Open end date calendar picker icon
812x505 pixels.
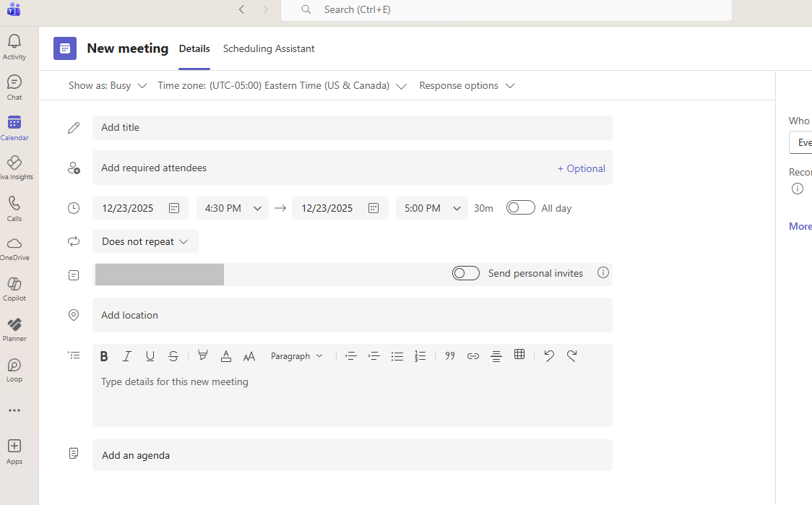point(373,208)
